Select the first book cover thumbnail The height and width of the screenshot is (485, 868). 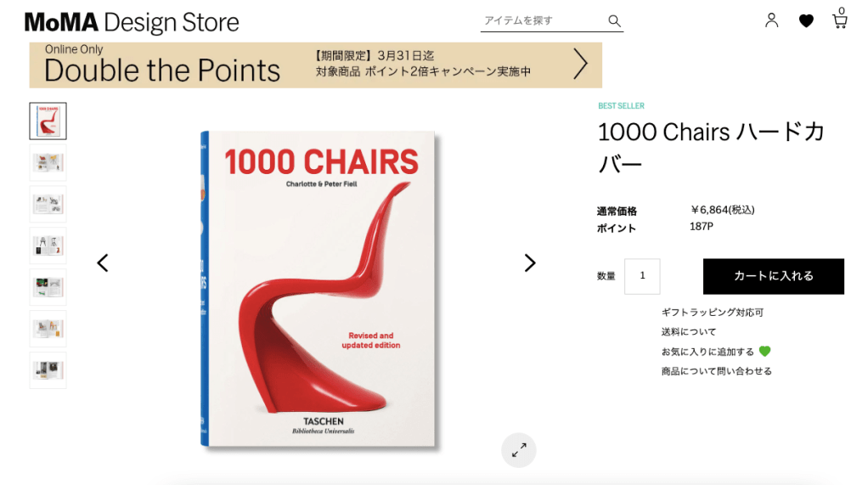point(48,121)
